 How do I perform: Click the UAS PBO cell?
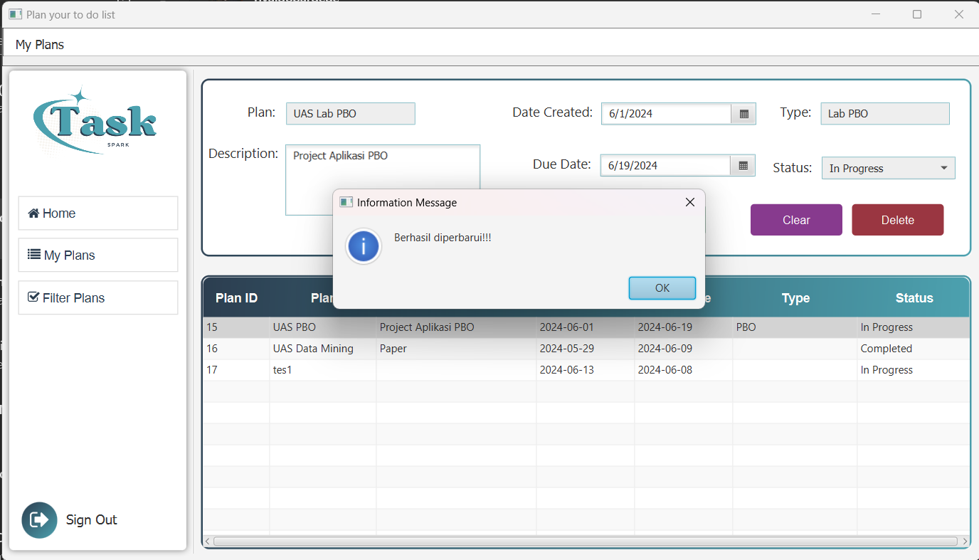pyautogui.click(x=323, y=327)
